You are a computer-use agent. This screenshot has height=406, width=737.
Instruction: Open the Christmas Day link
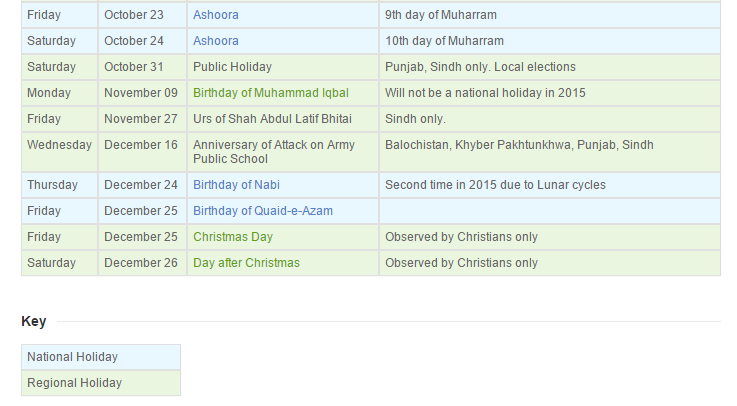(233, 237)
